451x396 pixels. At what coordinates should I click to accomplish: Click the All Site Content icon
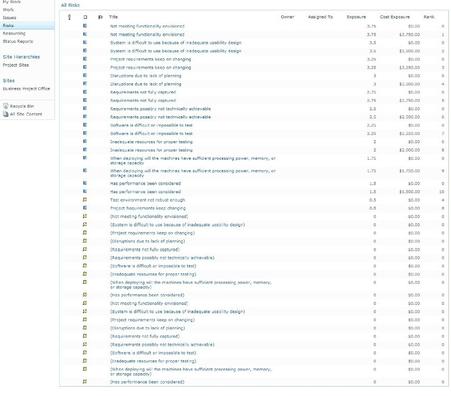point(5,114)
